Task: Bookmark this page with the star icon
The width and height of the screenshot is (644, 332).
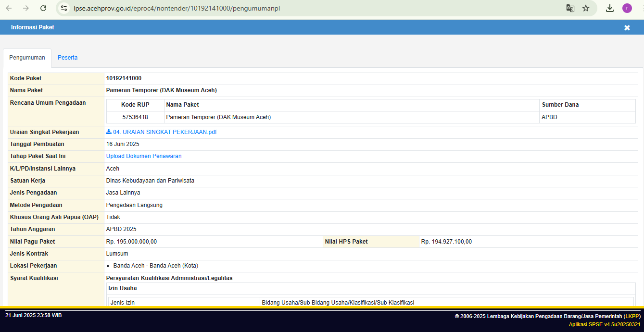Action: 586,8
